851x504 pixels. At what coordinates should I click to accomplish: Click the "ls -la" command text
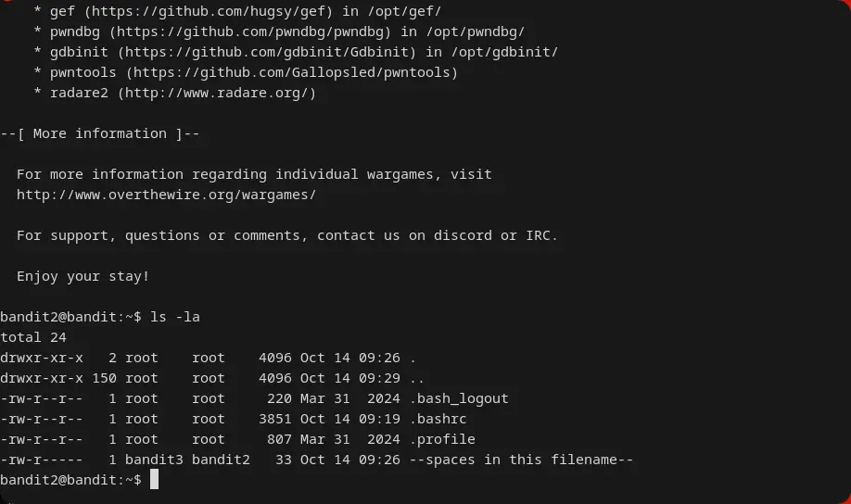[x=175, y=317]
